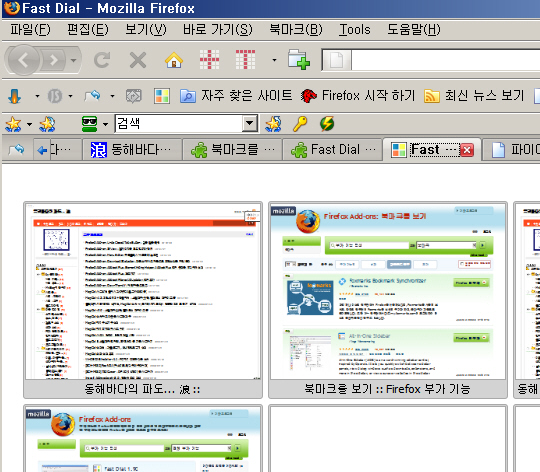Click the undo closed tab arrow icon
Viewport: 540px width, 472px height.
click(x=16, y=150)
